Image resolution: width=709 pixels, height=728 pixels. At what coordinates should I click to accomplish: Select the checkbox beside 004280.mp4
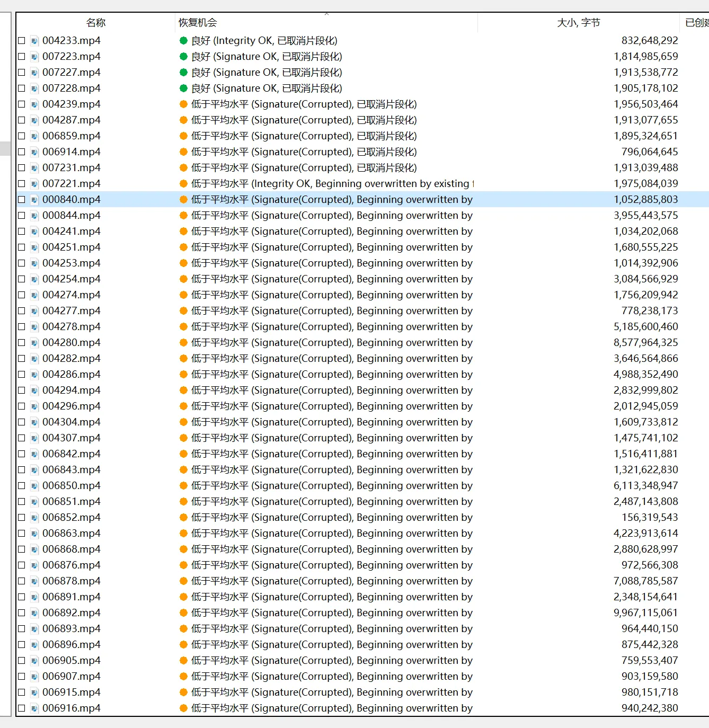pos(22,343)
